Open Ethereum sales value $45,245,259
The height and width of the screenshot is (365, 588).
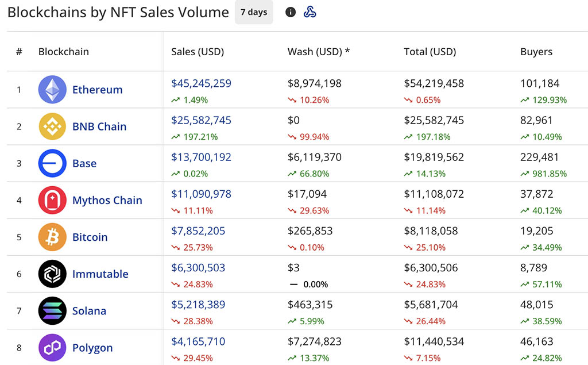pyautogui.click(x=201, y=83)
